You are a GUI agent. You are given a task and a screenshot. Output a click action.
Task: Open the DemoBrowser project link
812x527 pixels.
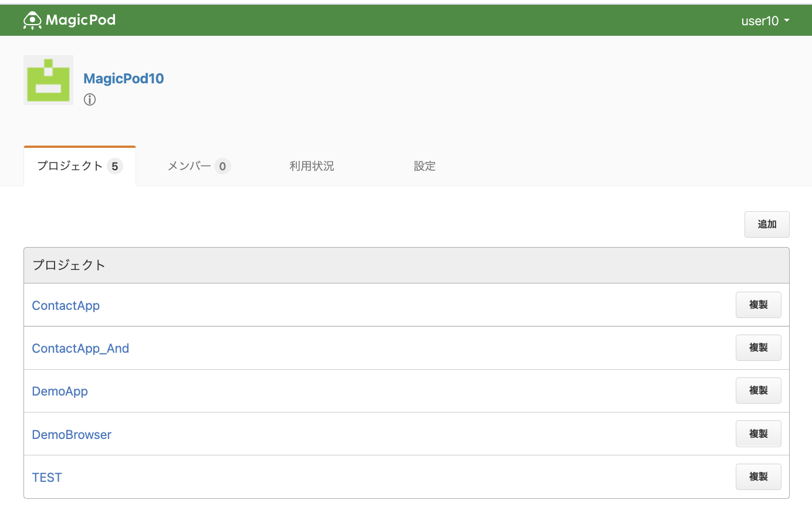tap(72, 434)
